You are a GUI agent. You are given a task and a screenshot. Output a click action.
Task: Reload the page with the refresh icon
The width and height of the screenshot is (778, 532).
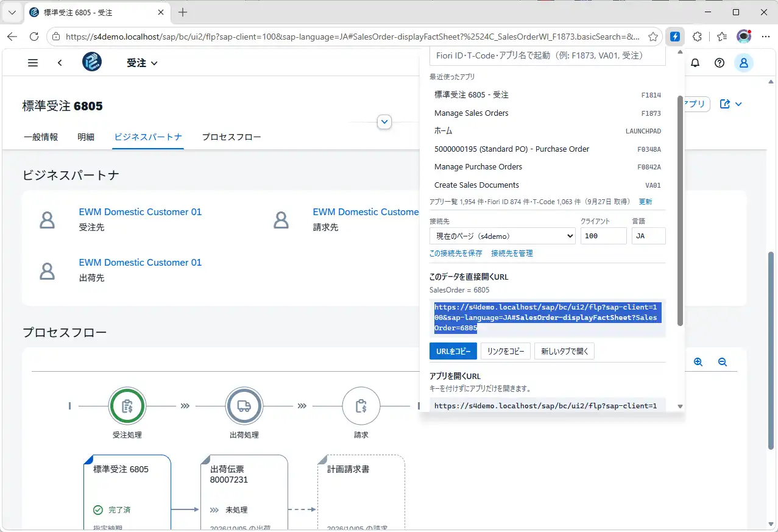coord(34,37)
